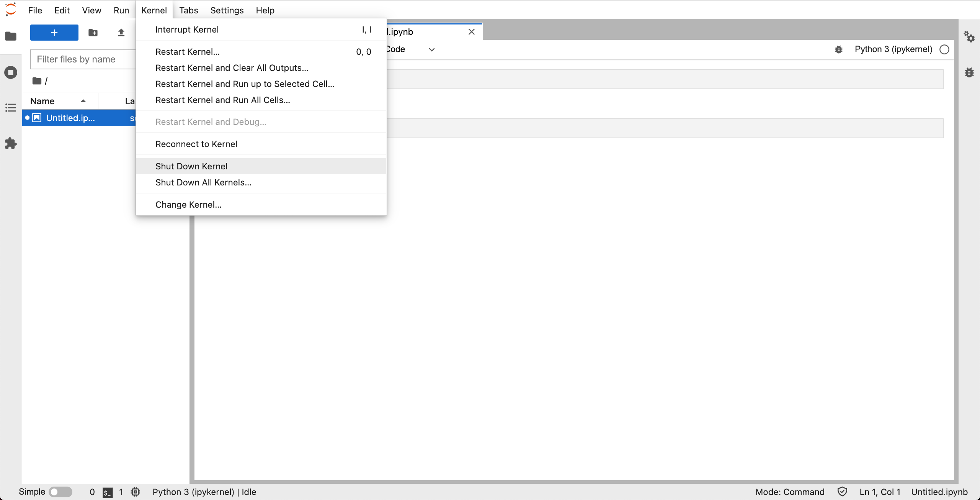Select Shut Down All Kernels
This screenshot has width=980, height=500.
203,182
